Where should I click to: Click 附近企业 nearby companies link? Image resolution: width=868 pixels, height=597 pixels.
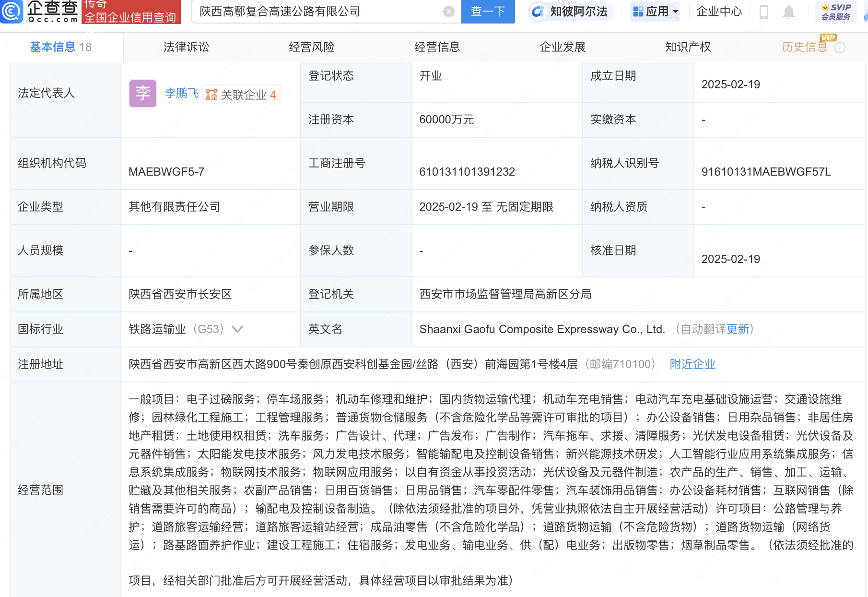pyautogui.click(x=692, y=364)
